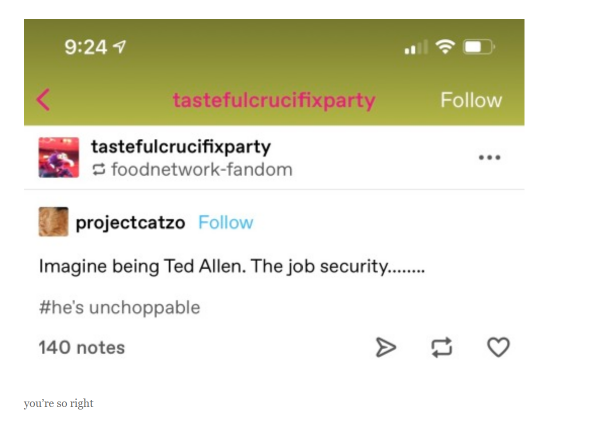This screenshot has height=421, width=601.
Task: Click the tastefulcrucifixparty header title
Action: point(273,100)
